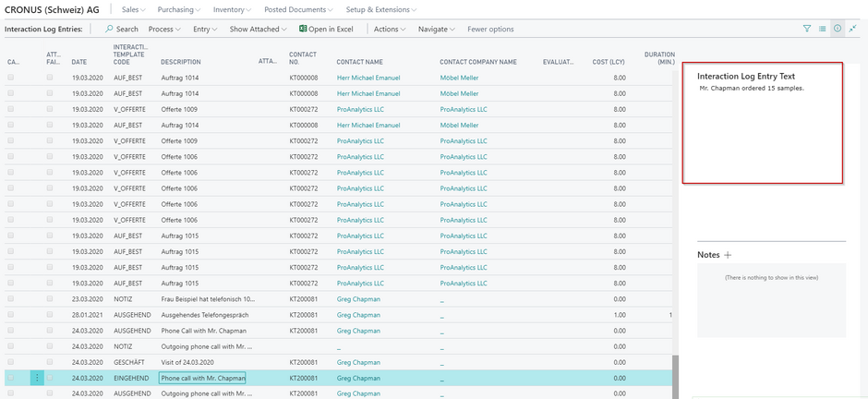Image resolution: width=868 pixels, height=399 pixels.
Task: Switch to list view icon
Action: pyautogui.click(x=822, y=30)
